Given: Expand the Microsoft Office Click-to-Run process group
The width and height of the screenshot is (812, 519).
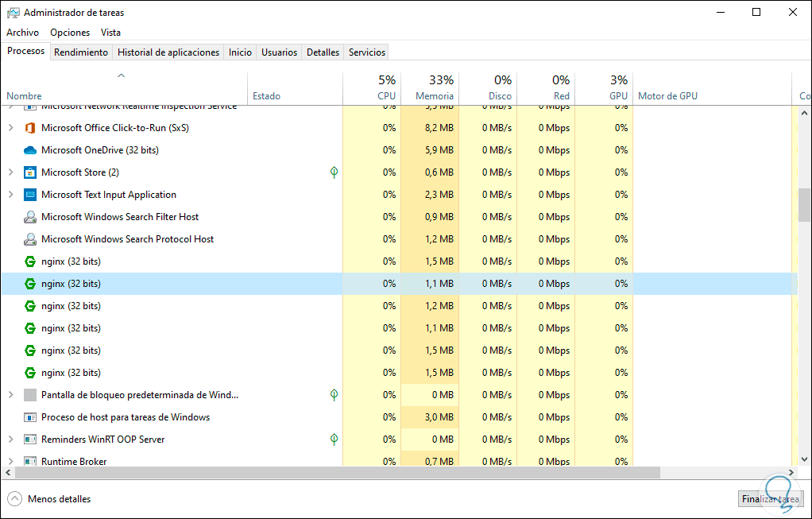Looking at the screenshot, I should point(10,128).
